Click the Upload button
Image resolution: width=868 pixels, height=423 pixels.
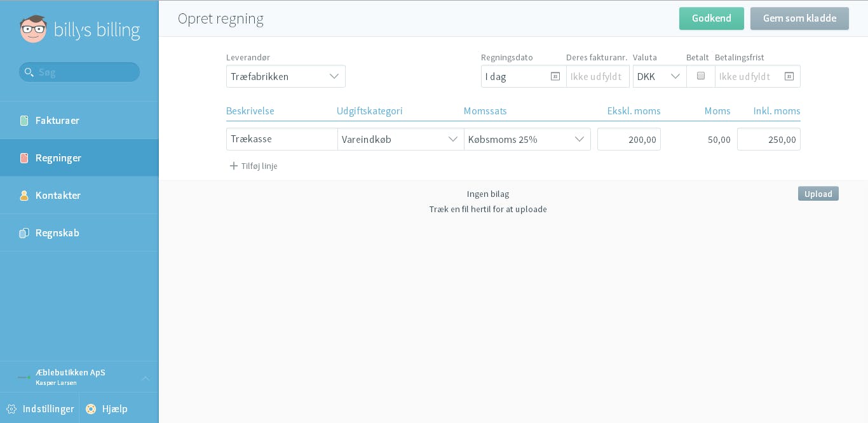(x=818, y=194)
